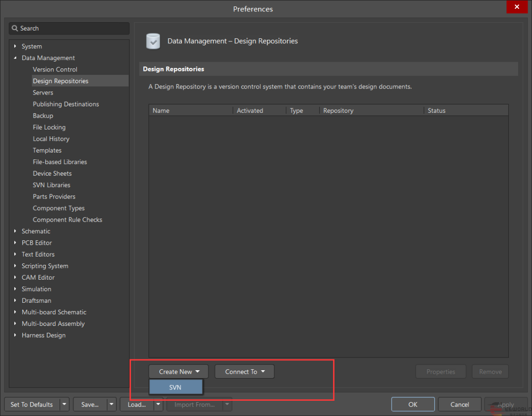Click the Load... button
The height and width of the screenshot is (416, 532).
[137, 405]
